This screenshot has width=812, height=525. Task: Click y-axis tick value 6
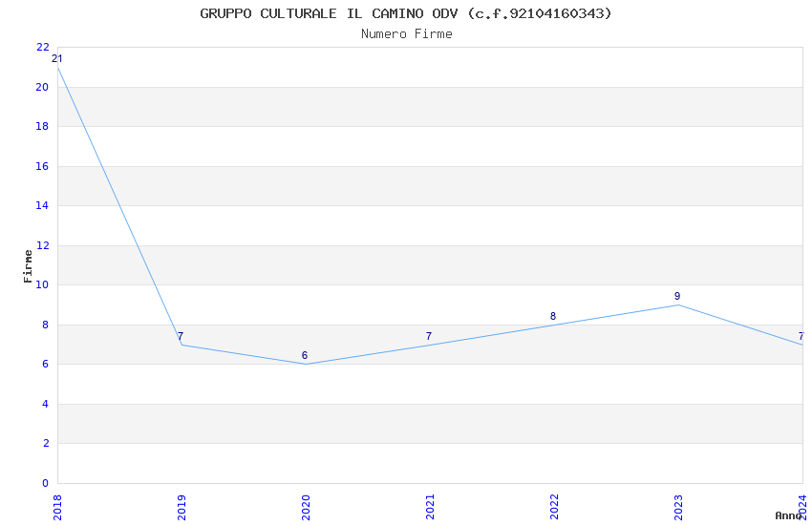tap(46, 364)
